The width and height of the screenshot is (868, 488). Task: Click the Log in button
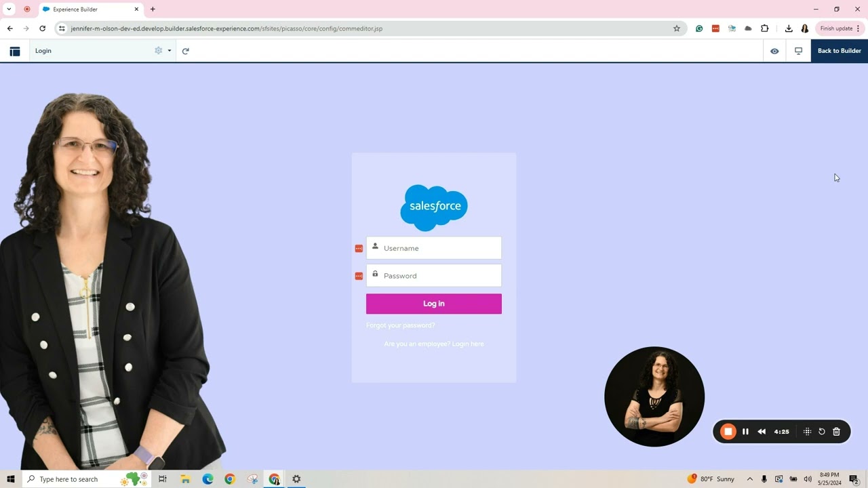pos(434,304)
